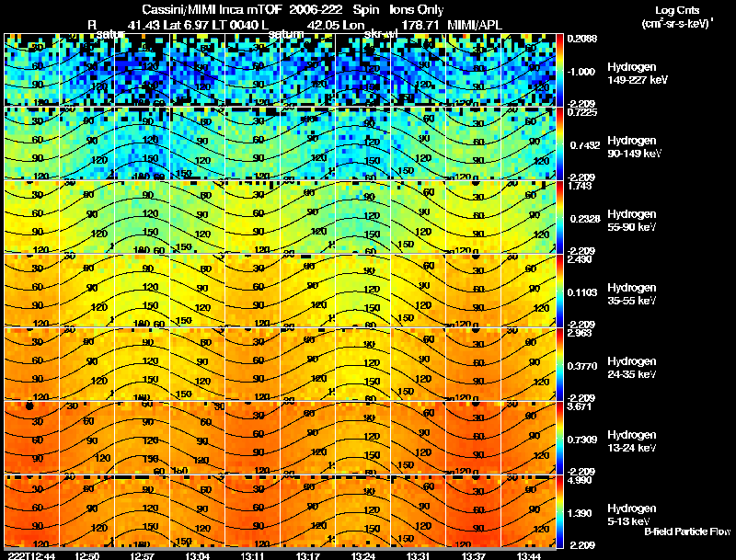The height and width of the screenshot is (560, 736).
Task: Click the '13:11' time axis label
Action: tap(252, 556)
